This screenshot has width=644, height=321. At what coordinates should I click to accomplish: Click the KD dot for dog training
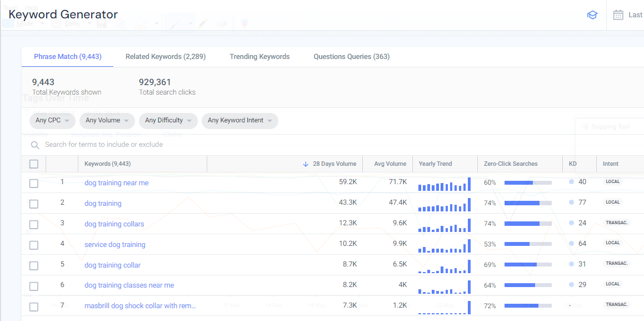[x=571, y=203]
